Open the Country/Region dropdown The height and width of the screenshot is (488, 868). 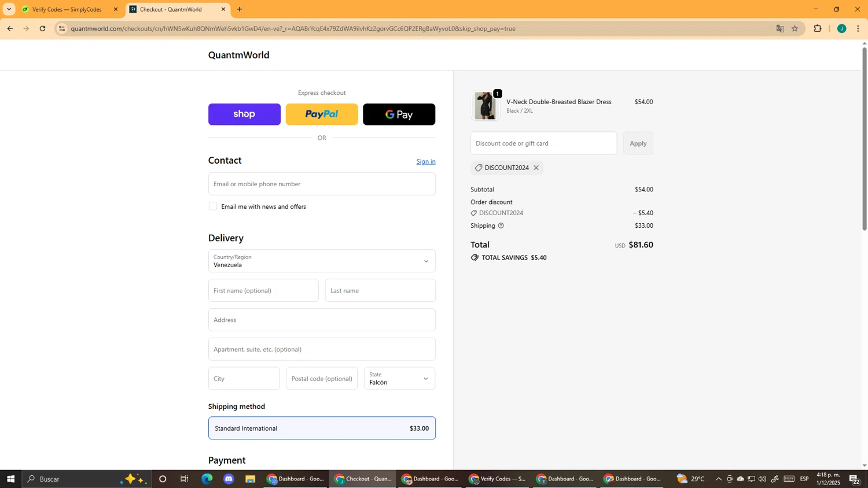322,261
